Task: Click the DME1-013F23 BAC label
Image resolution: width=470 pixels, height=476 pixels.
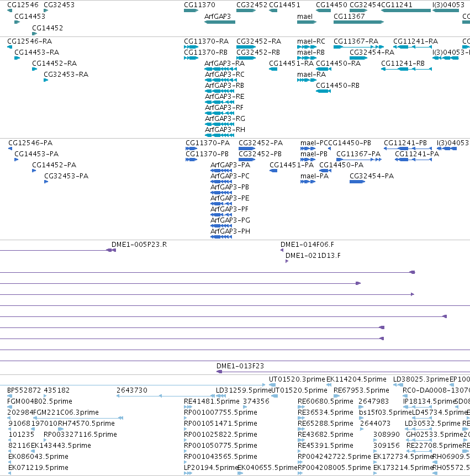Action: pyautogui.click(x=240, y=366)
